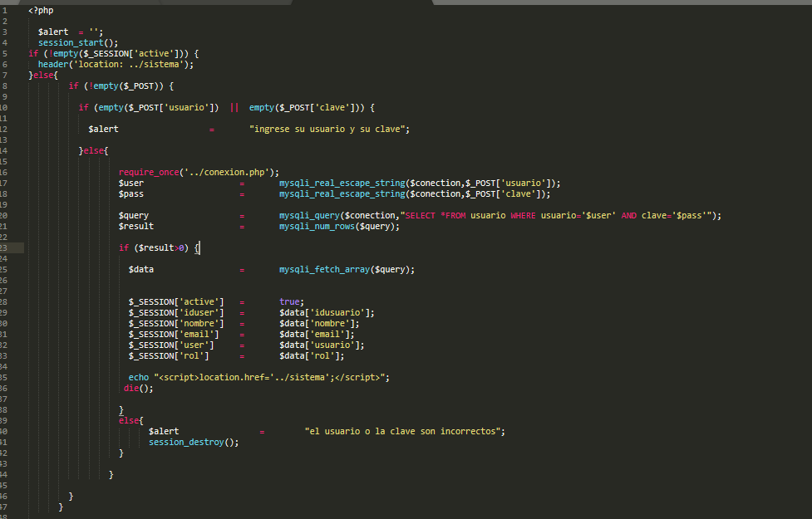Click $_POST['clave'] inside the empty() check

click(x=317, y=108)
